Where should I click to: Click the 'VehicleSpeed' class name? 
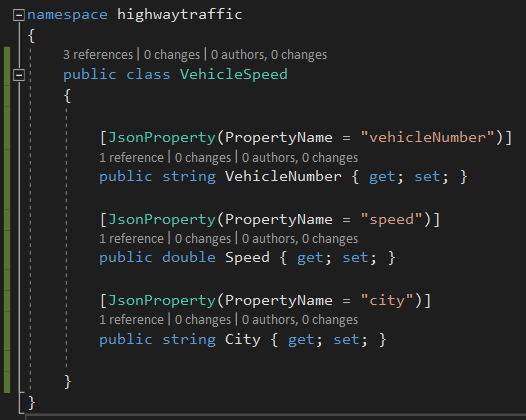coord(234,74)
